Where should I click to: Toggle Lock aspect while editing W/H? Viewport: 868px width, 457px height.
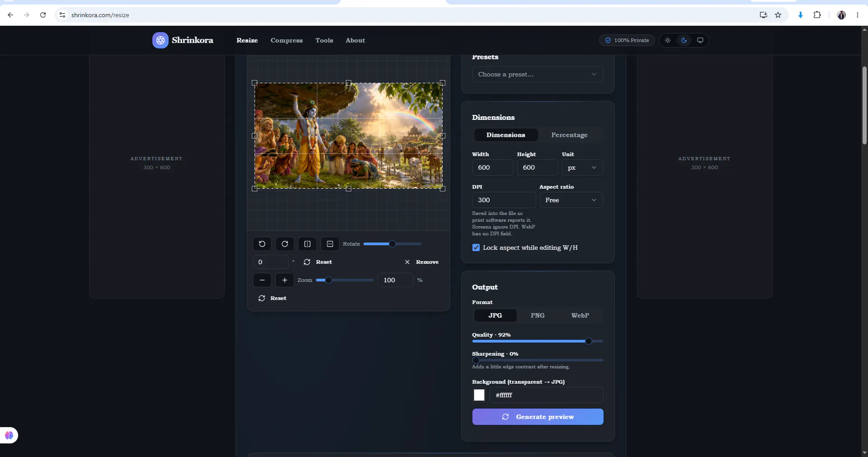[x=476, y=248]
